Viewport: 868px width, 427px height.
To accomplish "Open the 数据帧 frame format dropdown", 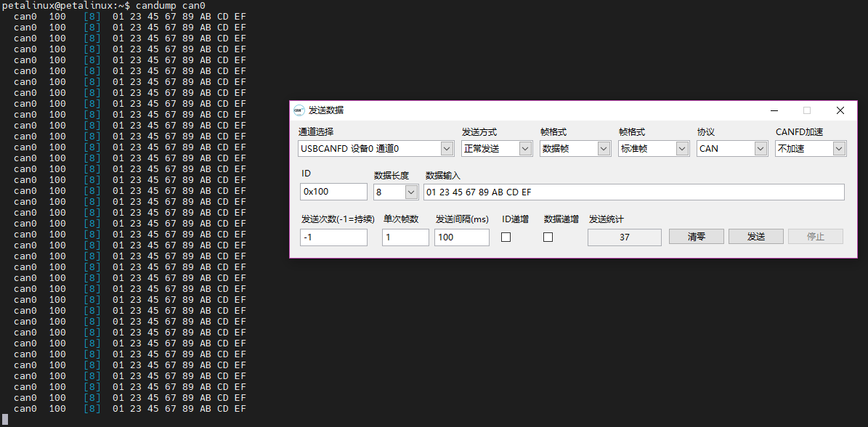I will pyautogui.click(x=576, y=149).
